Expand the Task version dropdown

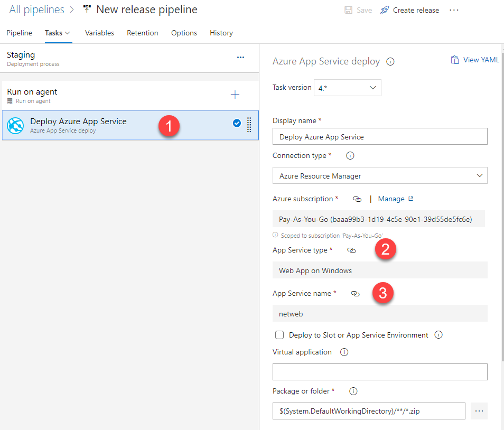[348, 88]
